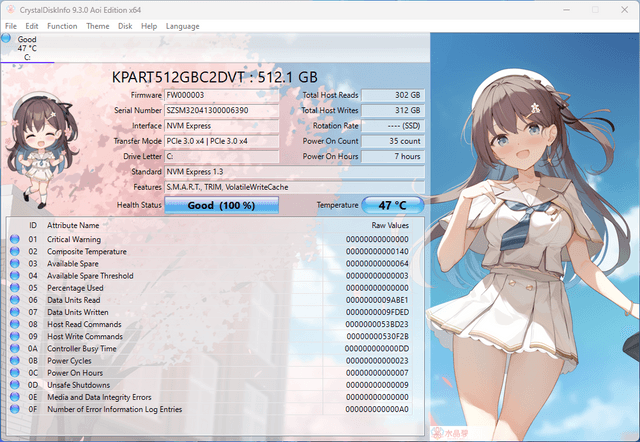The height and width of the screenshot is (442, 640).
Task: Click the status orb for Composite Temperature
Action: coord(15,251)
